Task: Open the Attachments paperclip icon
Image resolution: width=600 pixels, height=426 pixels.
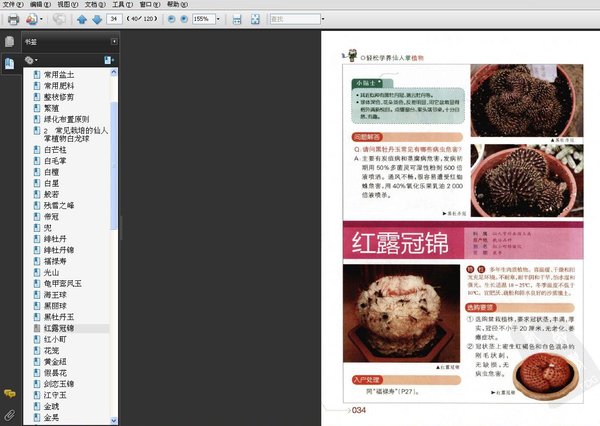Action: pyautogui.click(x=10, y=415)
